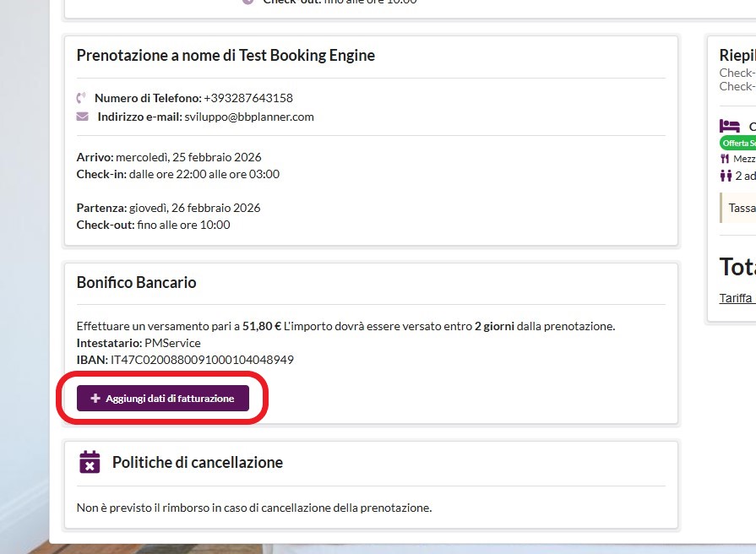Screen dimensions: 756x554
Task: Click the 51,80 € payment amount
Action: (x=262, y=326)
